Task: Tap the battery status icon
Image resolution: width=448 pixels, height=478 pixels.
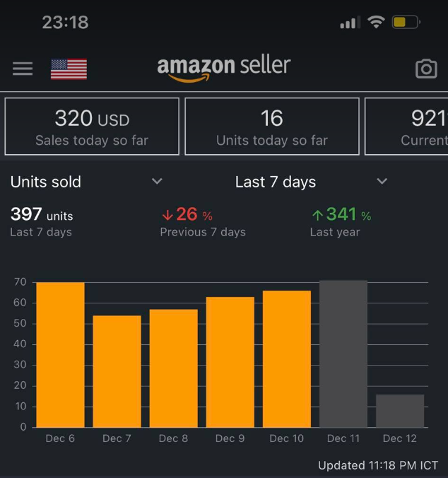Action: coord(406,22)
